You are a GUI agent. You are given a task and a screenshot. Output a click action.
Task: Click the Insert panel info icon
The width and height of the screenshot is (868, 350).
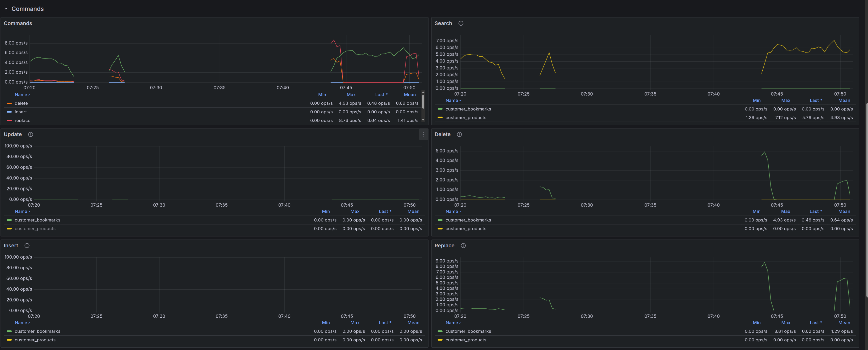click(x=27, y=246)
